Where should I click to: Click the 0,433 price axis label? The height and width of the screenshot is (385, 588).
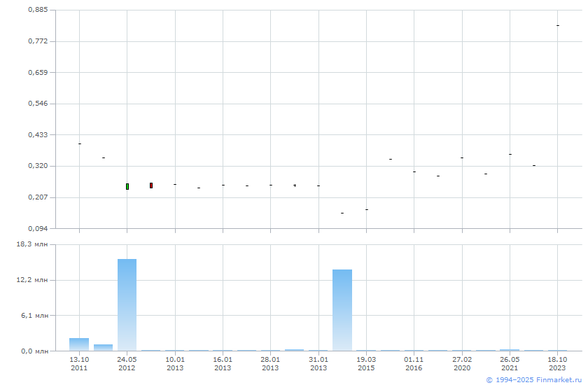pos(38,134)
